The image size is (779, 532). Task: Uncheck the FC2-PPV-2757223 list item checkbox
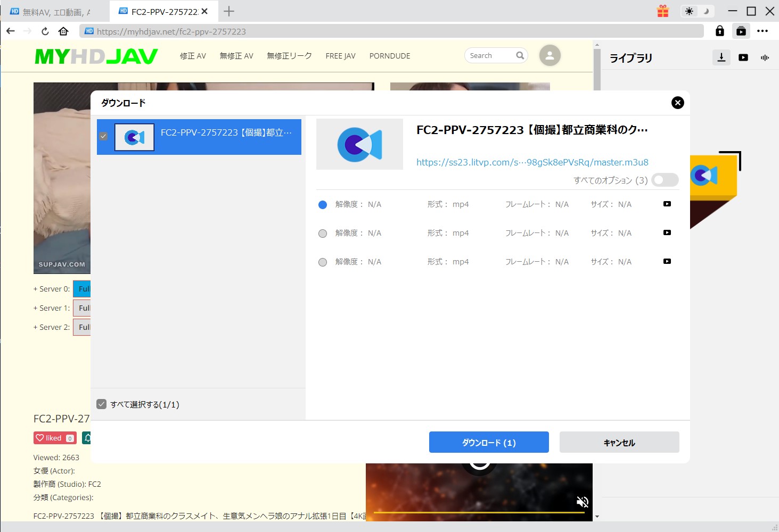click(103, 136)
